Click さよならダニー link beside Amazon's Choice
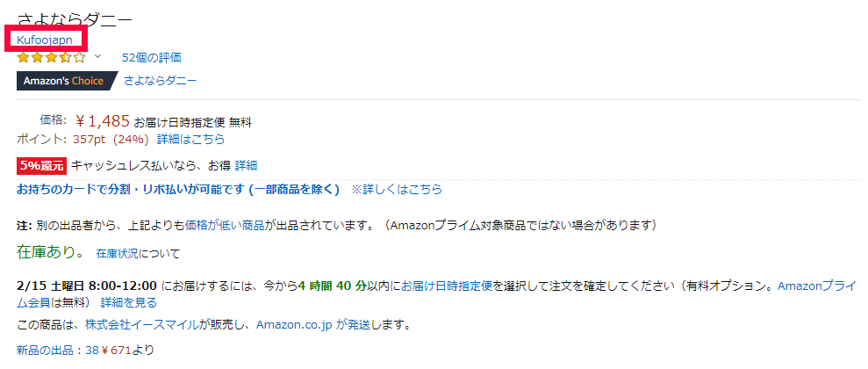The image size is (868, 369). tap(160, 81)
